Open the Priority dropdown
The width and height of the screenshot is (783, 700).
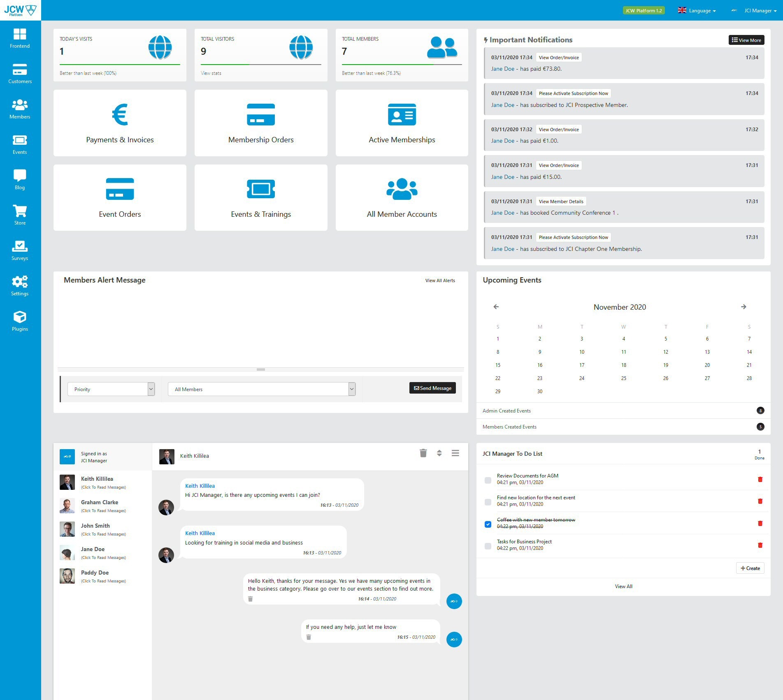(x=111, y=389)
